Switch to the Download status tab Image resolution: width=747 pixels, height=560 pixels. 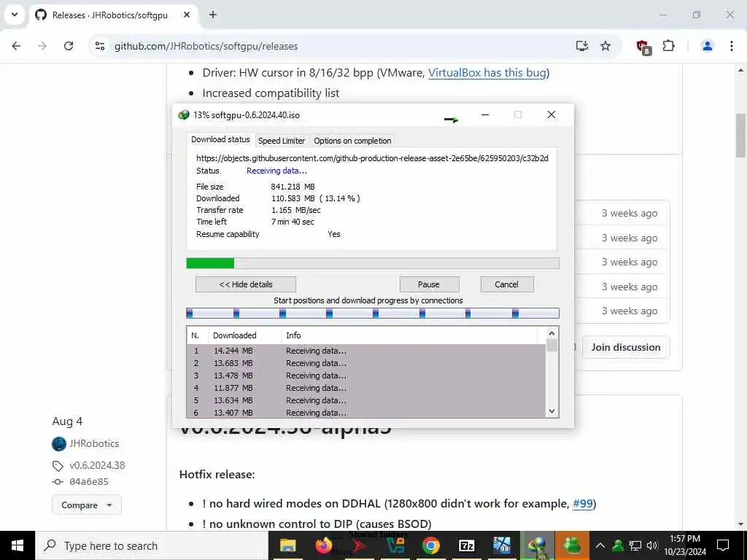click(220, 139)
